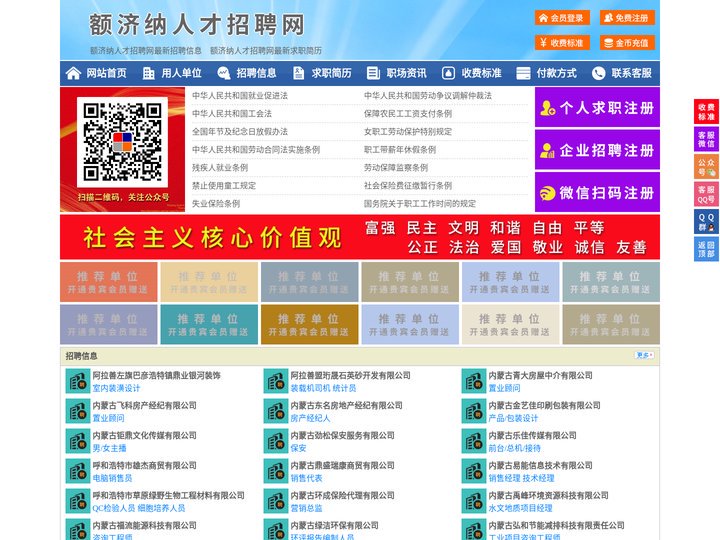720x540 pixels.
Task: Open 国务院关于职工工作时间的规定 link
Action: pyautogui.click(x=420, y=203)
